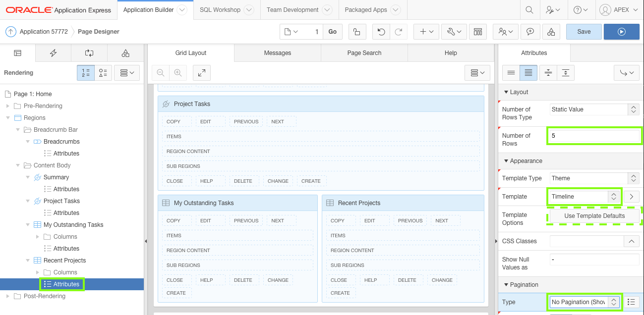This screenshot has height=315, width=644.
Task: Collapse the Layout section header
Action: tap(516, 92)
